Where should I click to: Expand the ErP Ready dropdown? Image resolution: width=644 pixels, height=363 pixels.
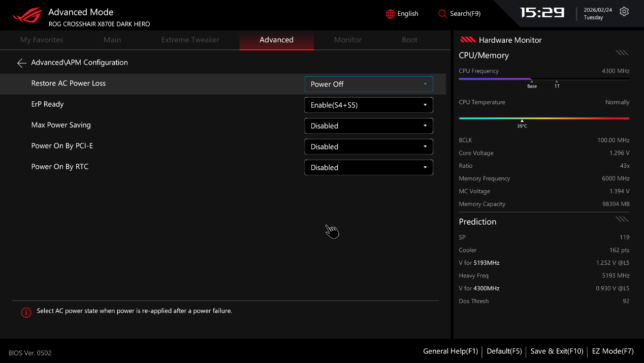click(x=368, y=105)
